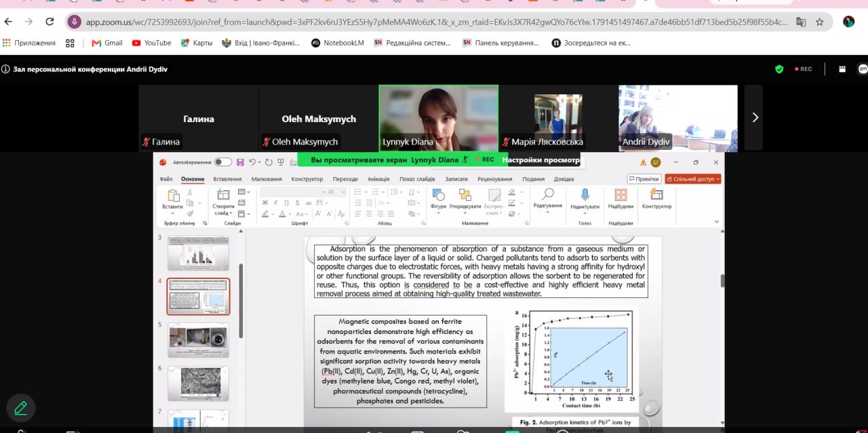Viewport: 868px width, 433px height.
Task: Click the browser reload icon
Action: click(49, 22)
